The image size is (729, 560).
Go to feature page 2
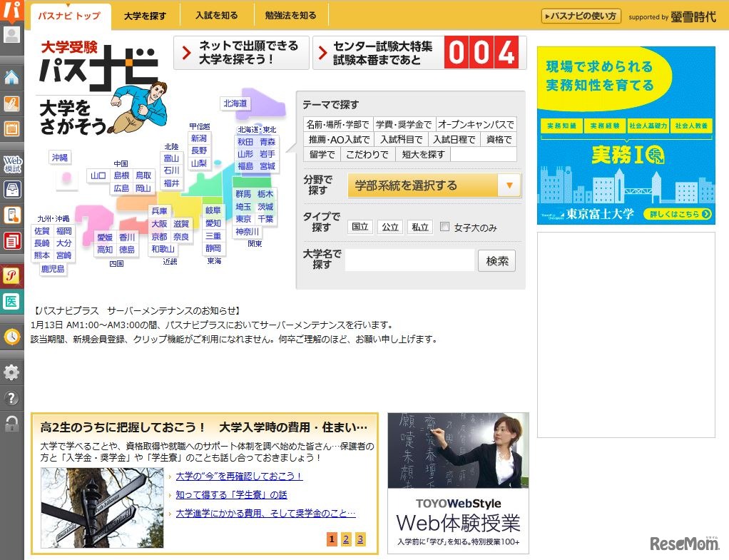pyautogui.click(x=346, y=539)
